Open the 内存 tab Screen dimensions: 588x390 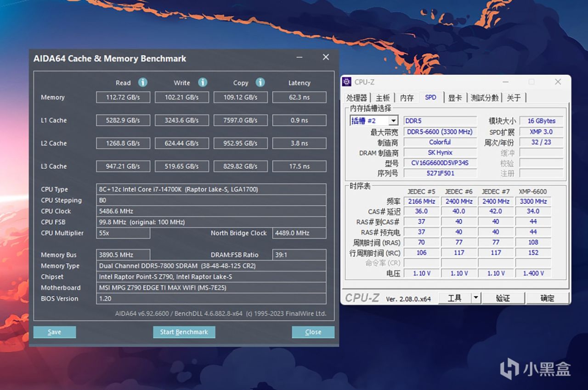point(407,97)
